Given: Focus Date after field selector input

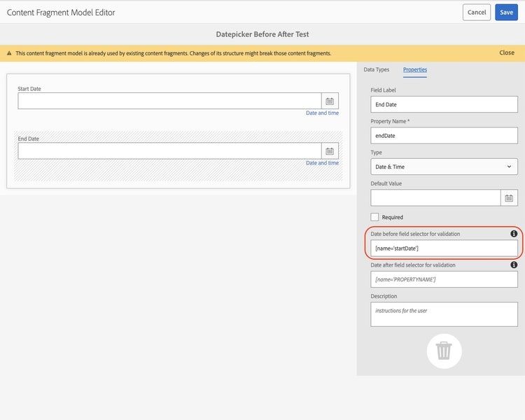Looking at the screenshot, I should [x=444, y=279].
